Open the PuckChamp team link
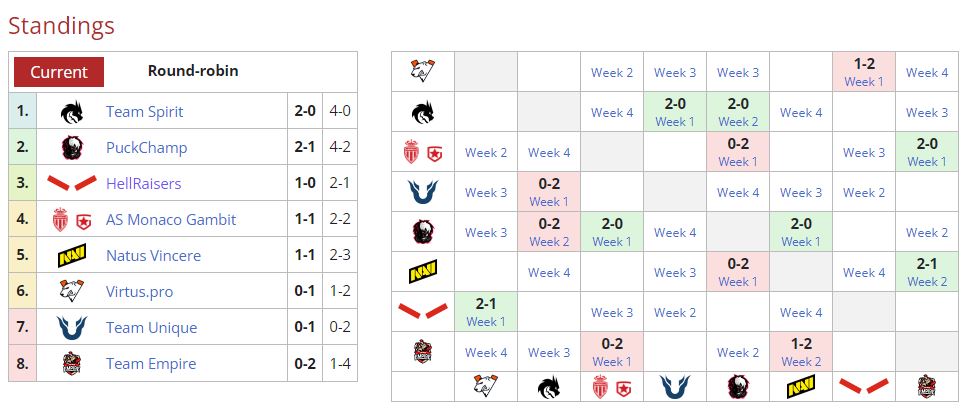 (x=146, y=148)
